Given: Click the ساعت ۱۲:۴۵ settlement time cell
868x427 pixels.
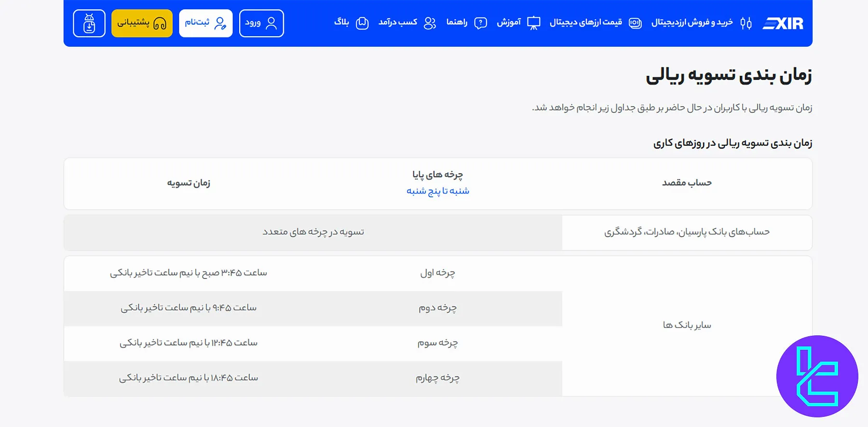Looking at the screenshot, I should click(189, 343).
